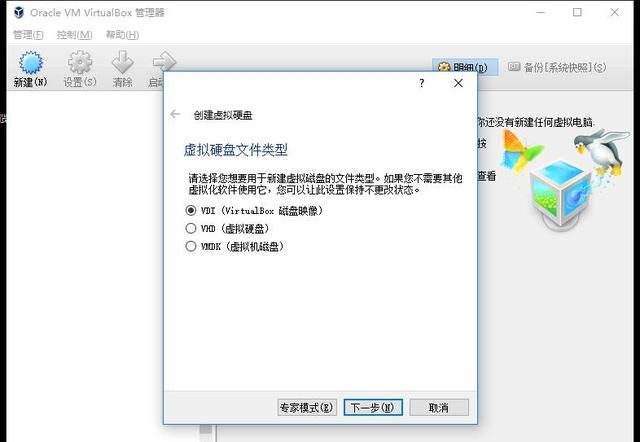Click the 清除 (Discard) arrow icon
Viewport: 640px width, 442px height.
tap(122, 62)
